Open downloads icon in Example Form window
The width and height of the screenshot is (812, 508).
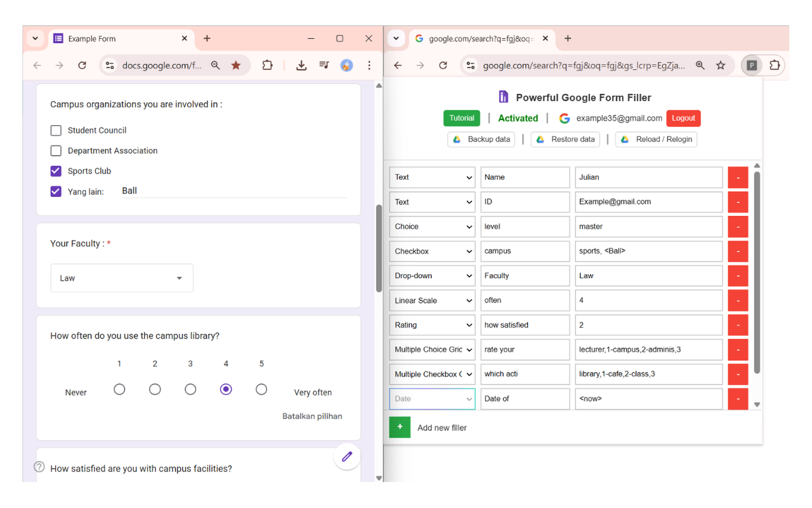tap(301, 65)
